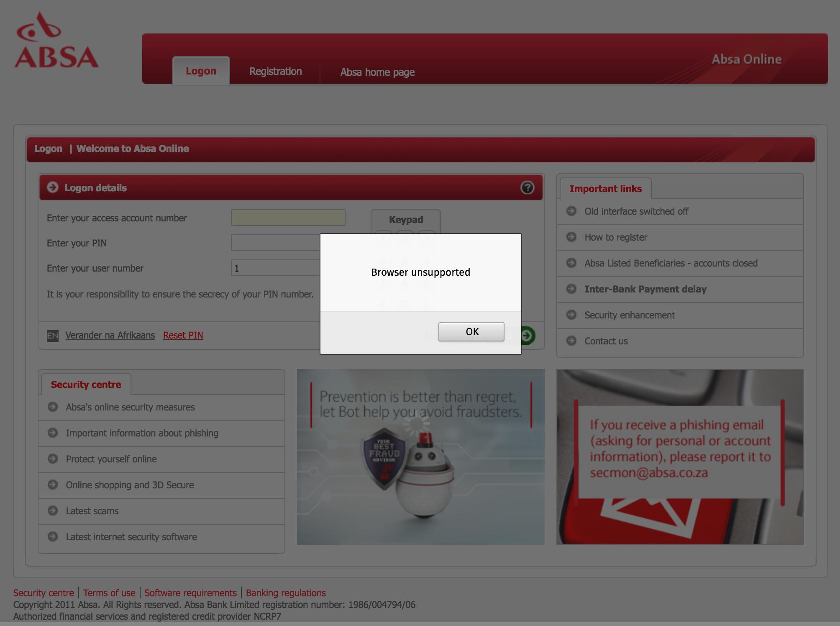
Task: Open Absa's online security measures
Action: pos(130,407)
